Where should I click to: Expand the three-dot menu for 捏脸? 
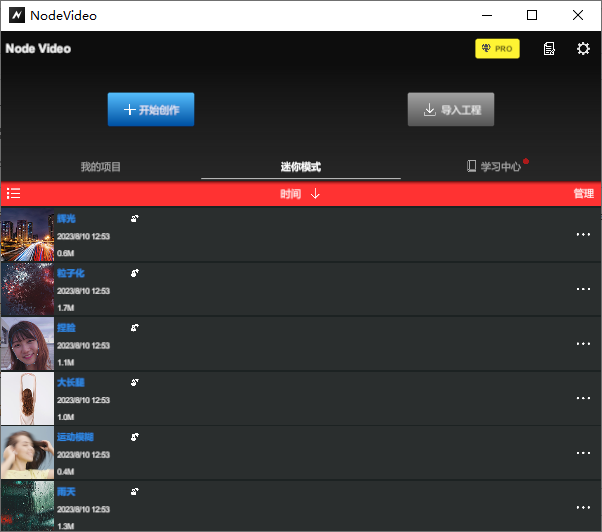[583, 344]
